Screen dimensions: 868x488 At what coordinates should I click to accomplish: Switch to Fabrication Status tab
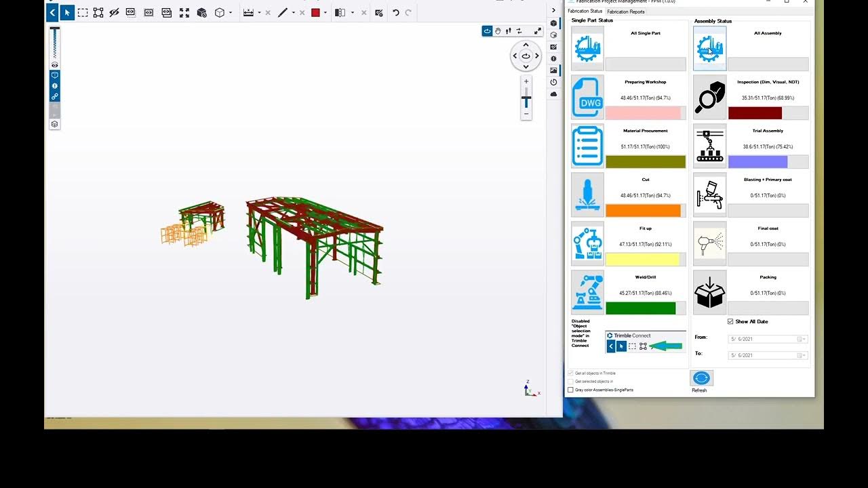click(x=585, y=11)
